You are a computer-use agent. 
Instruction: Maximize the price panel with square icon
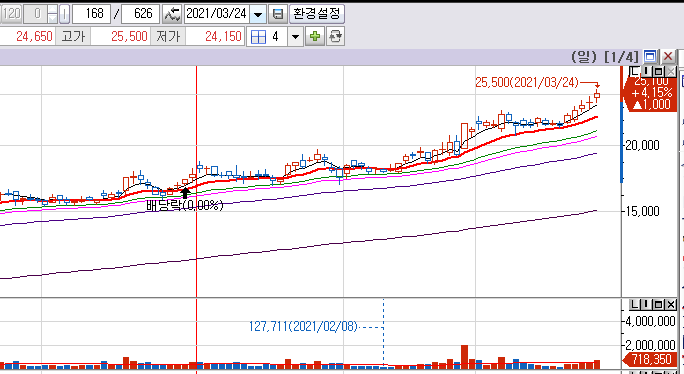[659, 71]
